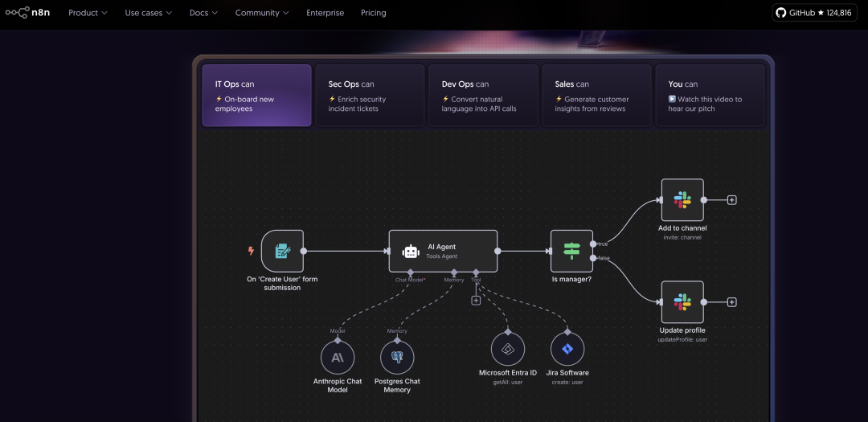Screen dimensions: 868x422
Task: Click the Add to channel Slack node
Action: (682, 200)
